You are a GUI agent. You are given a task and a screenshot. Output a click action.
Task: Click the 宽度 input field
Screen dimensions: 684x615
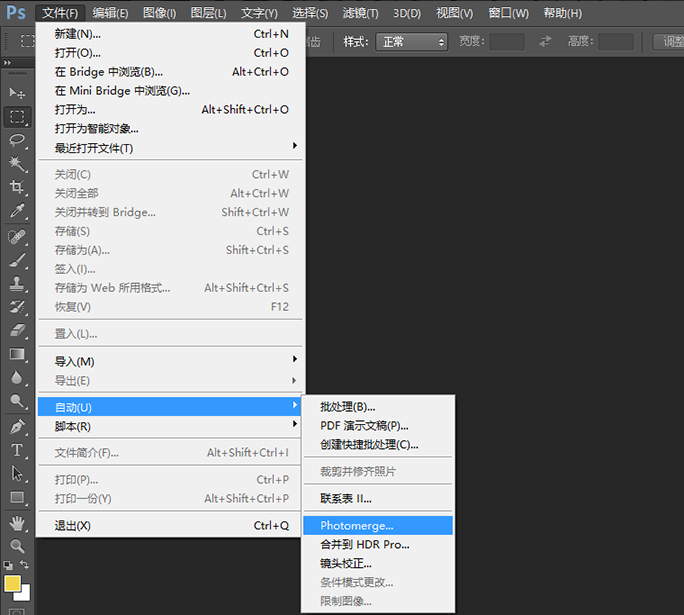[x=507, y=42]
